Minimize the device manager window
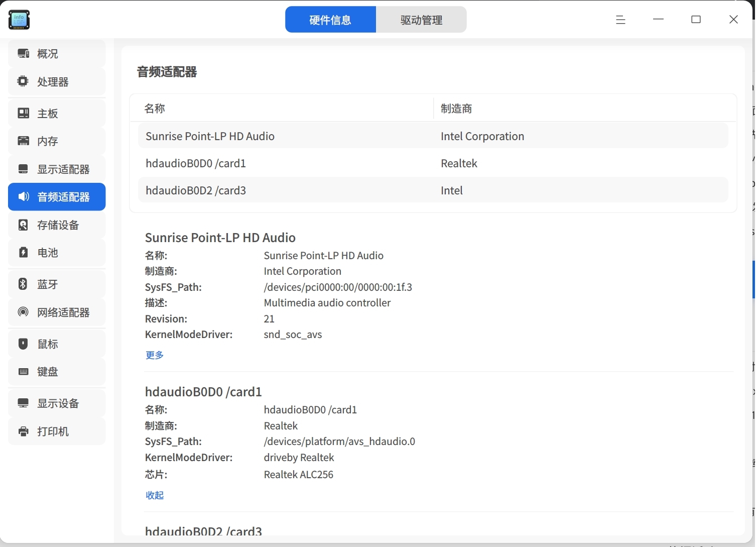The width and height of the screenshot is (756, 547). 659,20
